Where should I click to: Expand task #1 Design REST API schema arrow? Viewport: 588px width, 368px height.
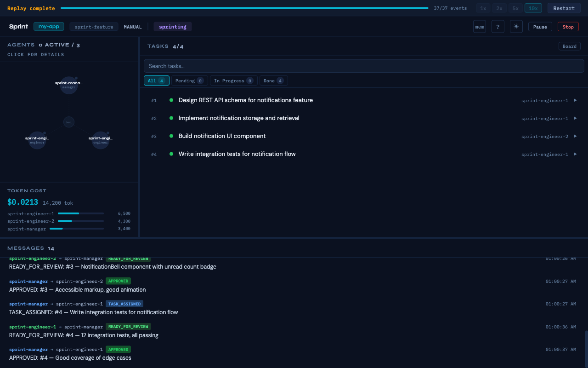coord(575,100)
